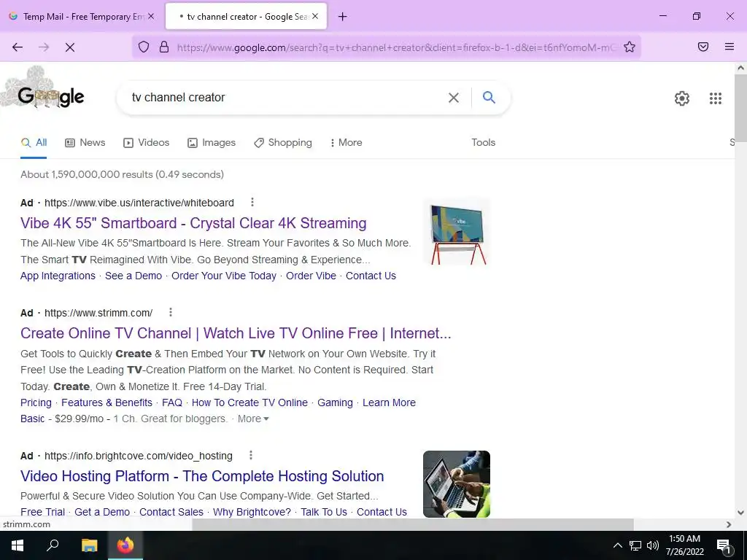Select the All results tab
Viewport: 747px width, 560px height.
coord(34,142)
